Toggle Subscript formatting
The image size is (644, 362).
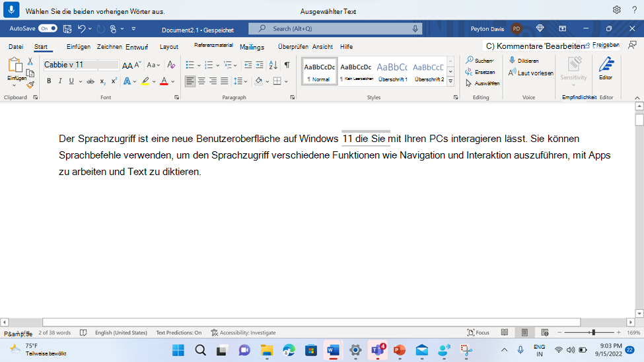102,81
